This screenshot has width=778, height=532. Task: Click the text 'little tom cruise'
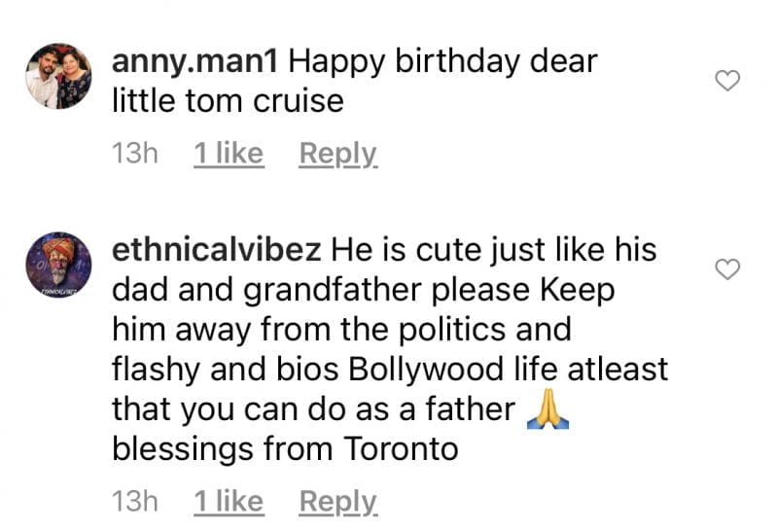click(x=228, y=101)
